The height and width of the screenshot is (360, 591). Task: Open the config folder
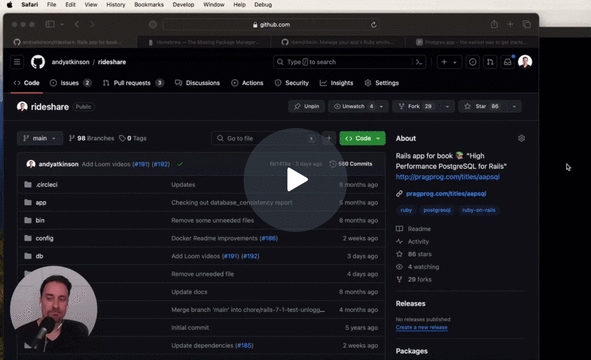pos(44,238)
